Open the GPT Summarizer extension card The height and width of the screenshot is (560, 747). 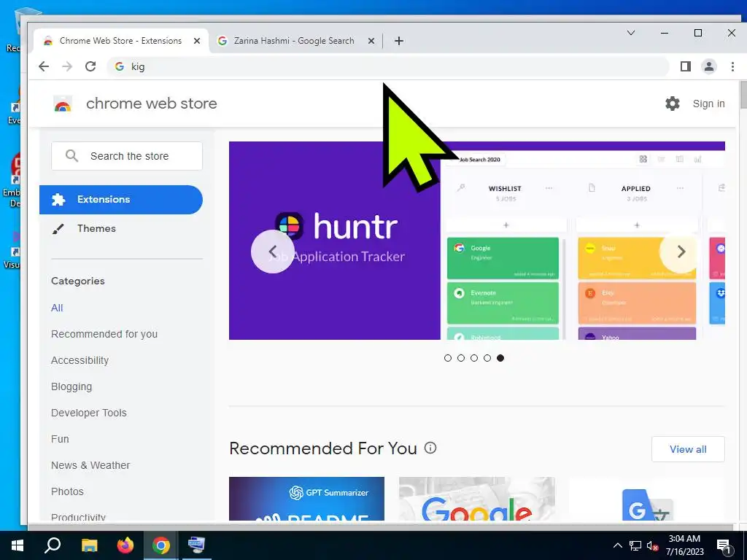coord(306,499)
